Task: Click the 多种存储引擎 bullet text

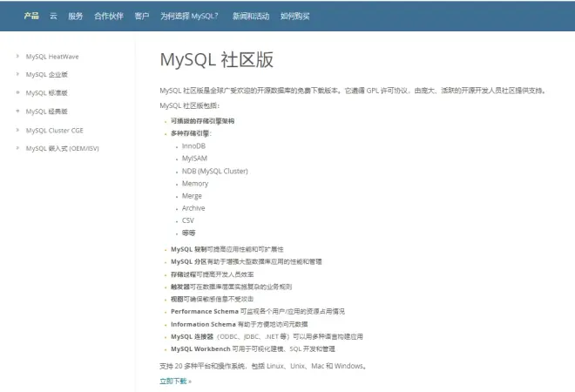Action: [191, 133]
